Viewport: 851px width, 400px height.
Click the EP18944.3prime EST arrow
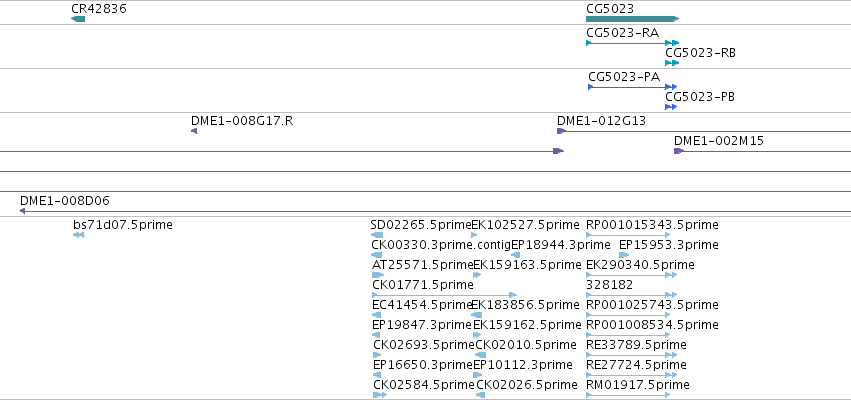[516, 255]
